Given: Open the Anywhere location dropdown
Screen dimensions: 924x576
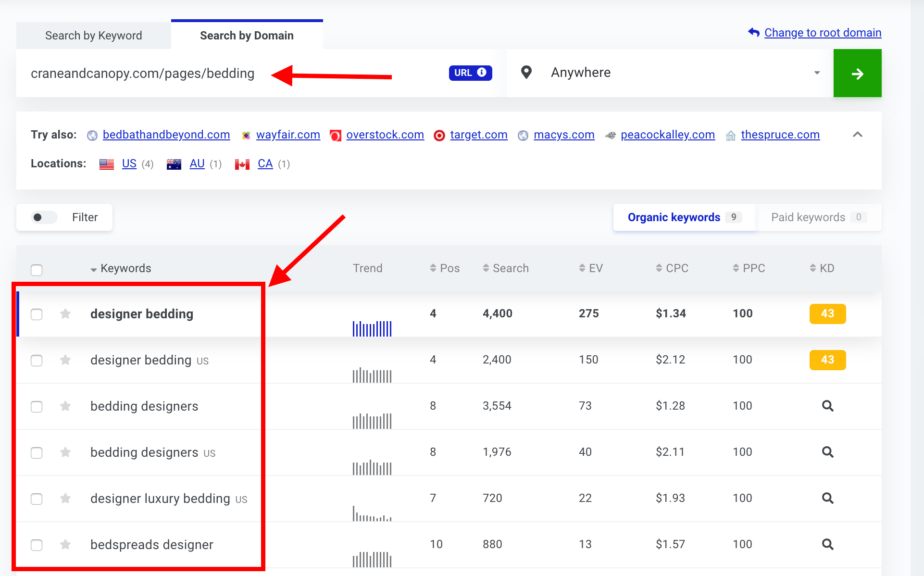Looking at the screenshot, I should click(x=817, y=73).
